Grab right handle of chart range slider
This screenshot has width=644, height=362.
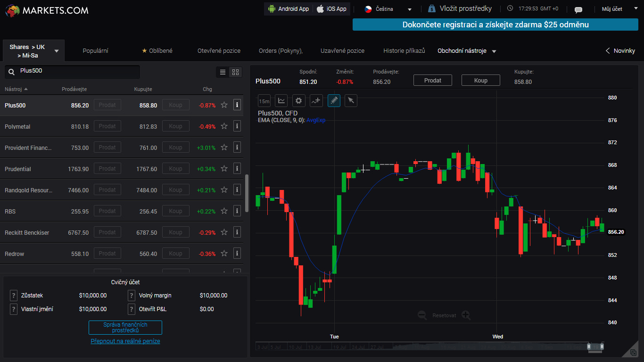tap(602, 346)
